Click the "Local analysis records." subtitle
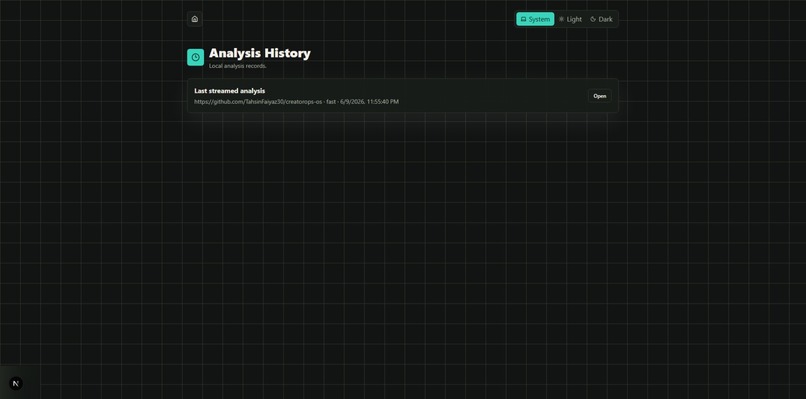Viewport: 806px width, 399px height. point(237,66)
